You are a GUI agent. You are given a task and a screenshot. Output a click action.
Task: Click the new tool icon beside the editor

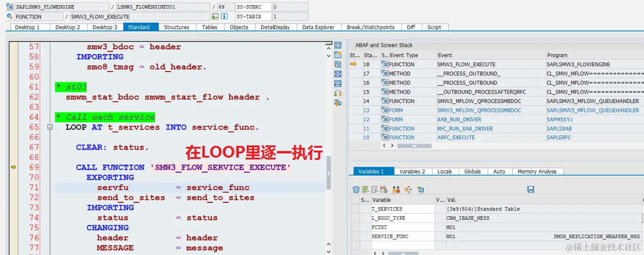click(338, 55)
